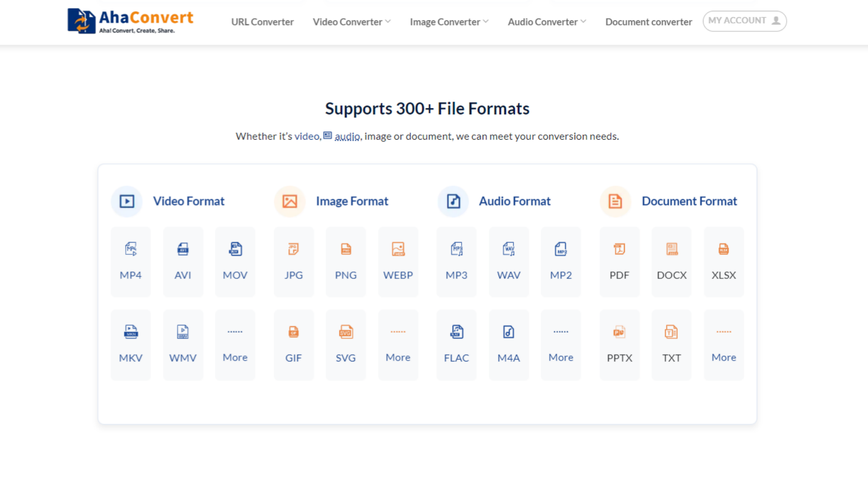The width and height of the screenshot is (868, 488).
Task: Select the AVI file icon
Action: coord(183,249)
